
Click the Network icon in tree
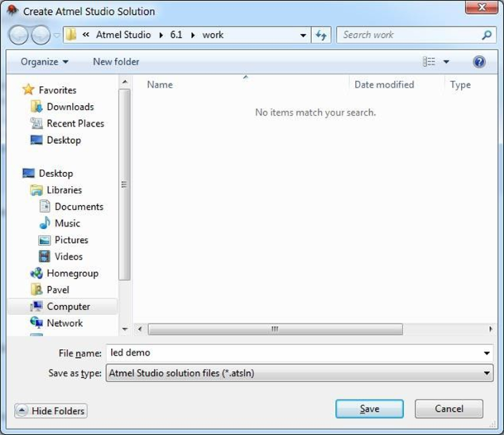click(x=36, y=322)
